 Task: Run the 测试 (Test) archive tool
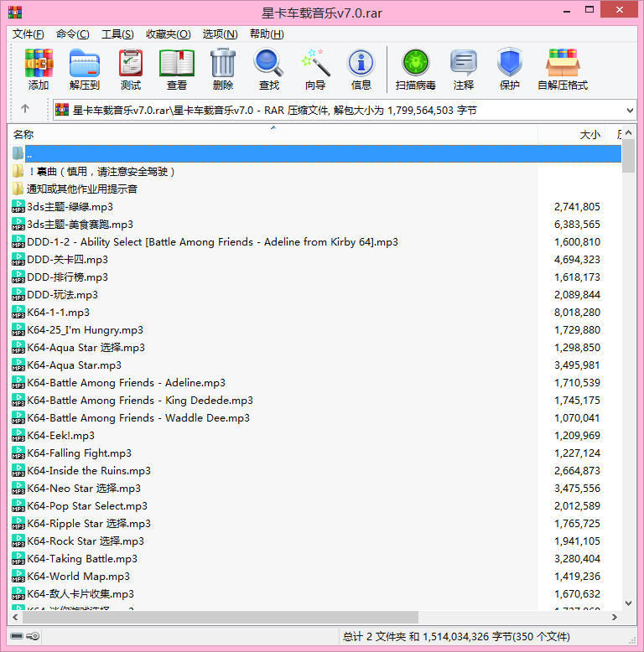(131, 69)
